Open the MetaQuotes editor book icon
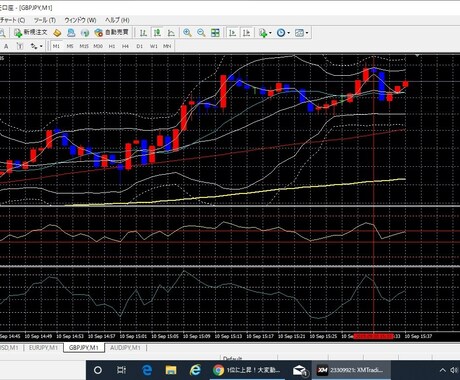Screen dimensions: 460x380 (57, 33)
